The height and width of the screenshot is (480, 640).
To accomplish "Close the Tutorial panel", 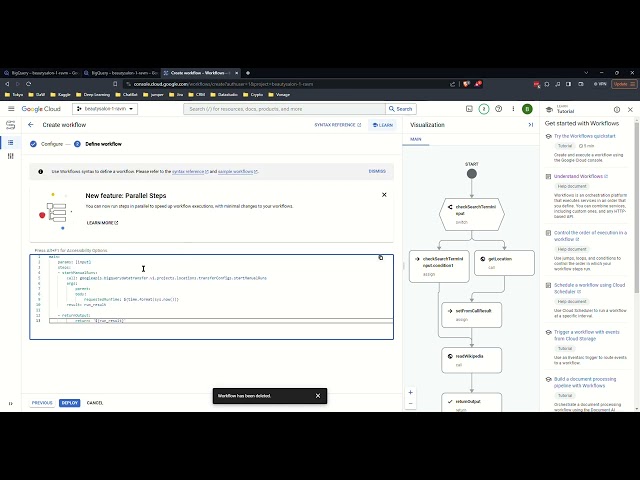I will click(630, 110).
